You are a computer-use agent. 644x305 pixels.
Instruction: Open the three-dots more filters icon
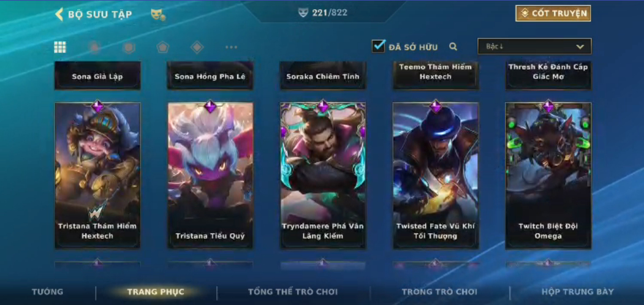(x=231, y=47)
